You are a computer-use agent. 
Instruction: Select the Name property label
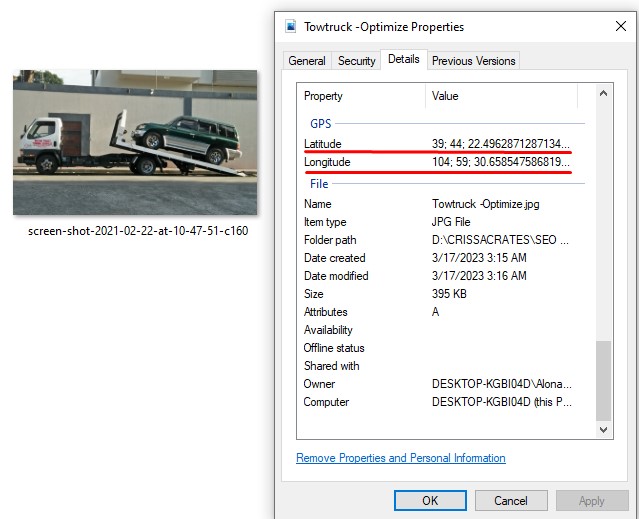(317, 204)
